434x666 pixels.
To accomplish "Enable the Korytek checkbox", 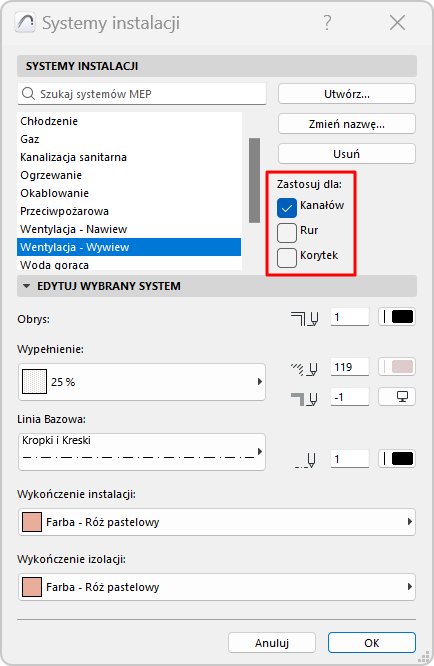I will [287, 257].
